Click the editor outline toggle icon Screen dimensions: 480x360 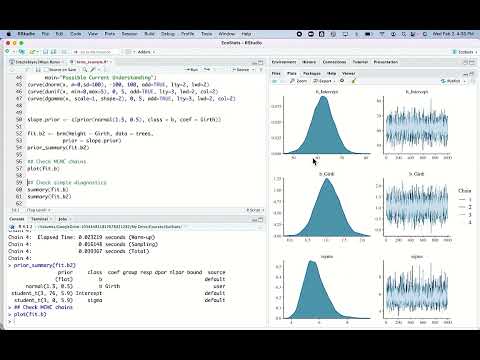[261, 70]
